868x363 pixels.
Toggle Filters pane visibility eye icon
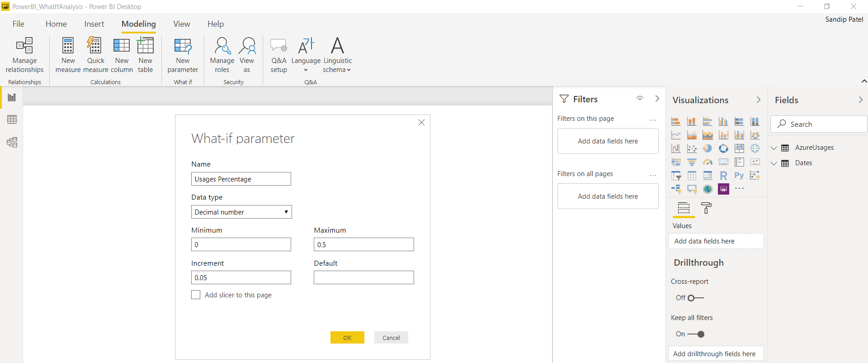coord(640,98)
